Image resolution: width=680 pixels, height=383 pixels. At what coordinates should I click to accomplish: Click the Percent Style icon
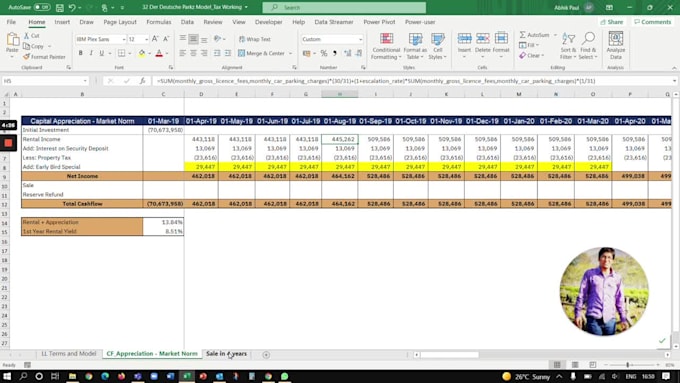[x=324, y=53]
